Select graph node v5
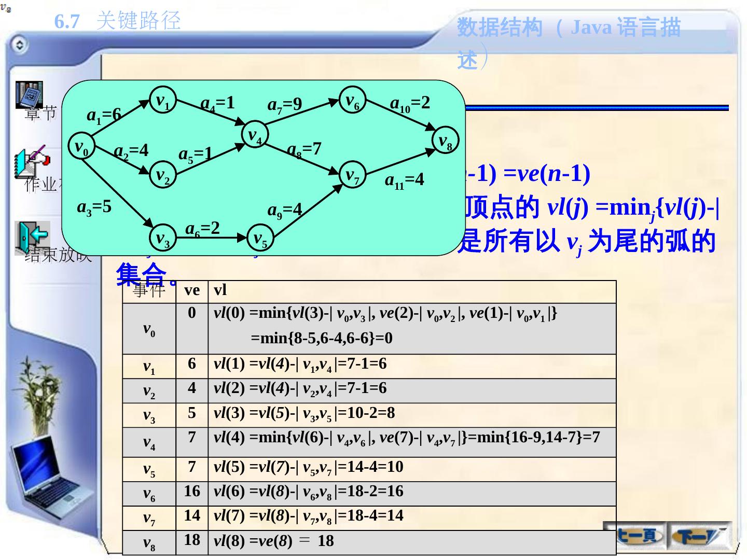The image size is (747, 560). [x=260, y=239]
